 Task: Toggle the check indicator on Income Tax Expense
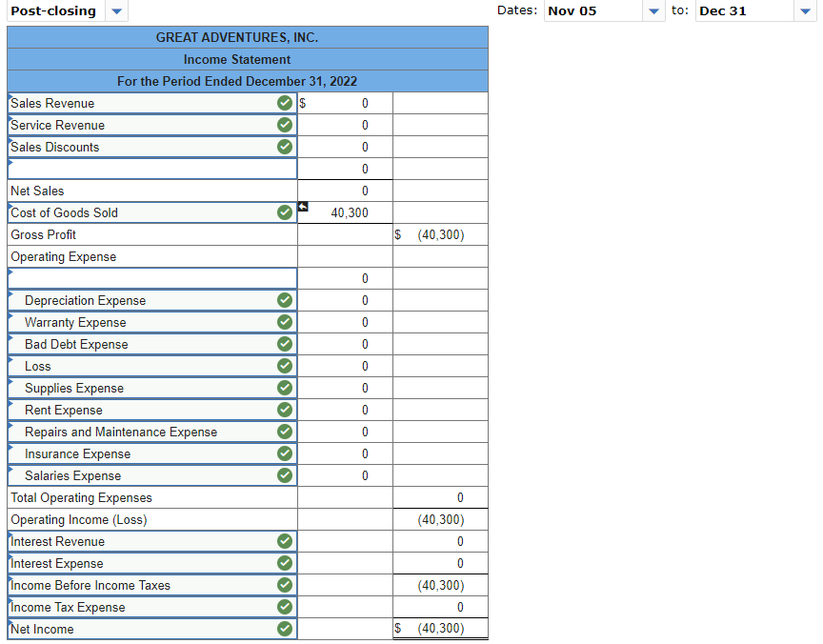pyautogui.click(x=283, y=607)
